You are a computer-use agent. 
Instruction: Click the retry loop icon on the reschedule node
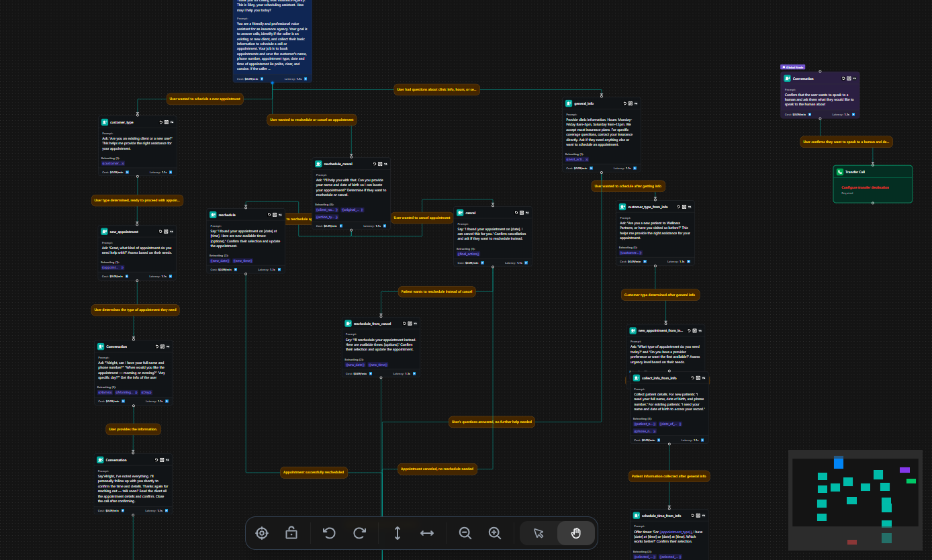(269, 215)
